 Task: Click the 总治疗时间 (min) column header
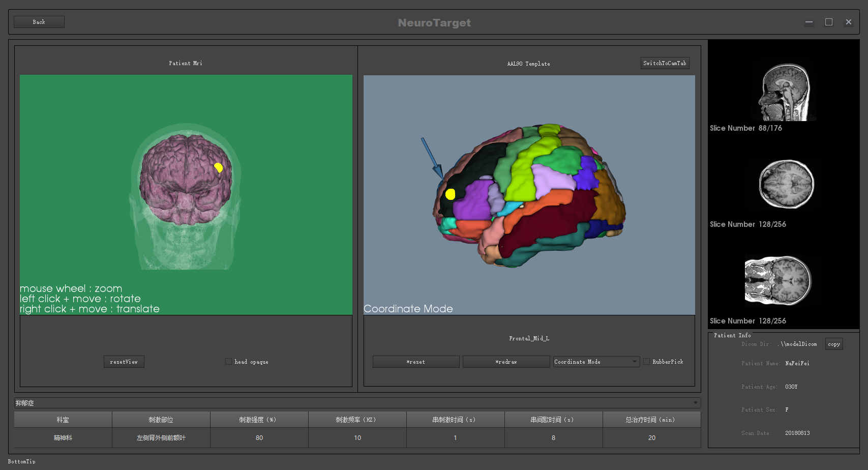652,420
